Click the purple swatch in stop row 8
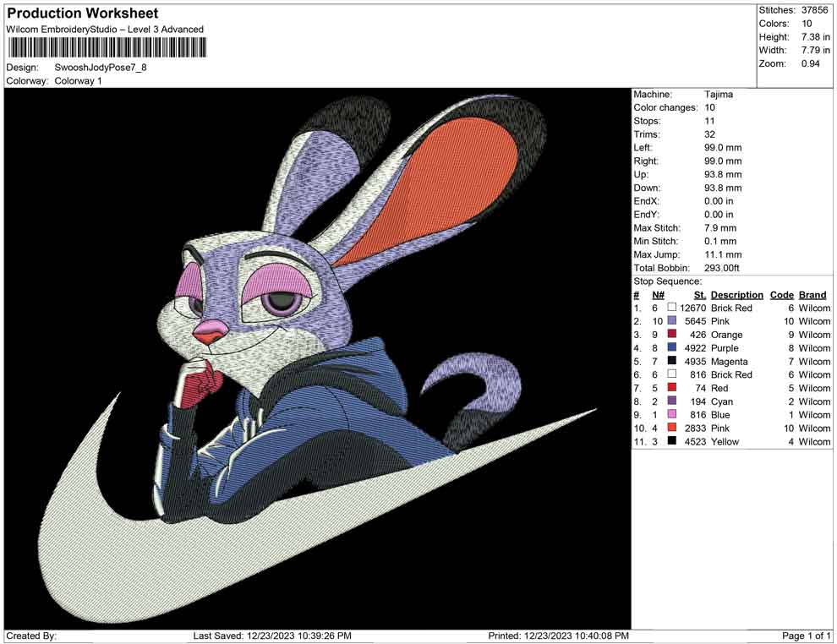 [671, 401]
